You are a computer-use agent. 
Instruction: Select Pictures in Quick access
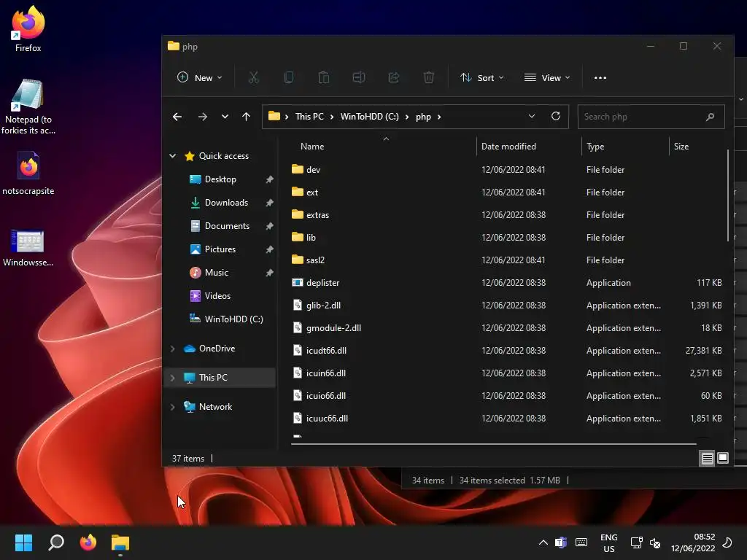(x=220, y=249)
